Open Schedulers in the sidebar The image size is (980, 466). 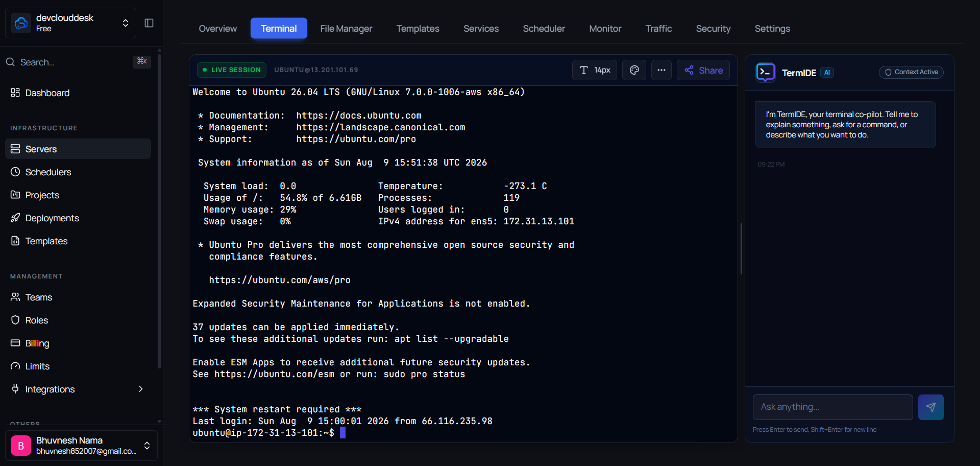pos(78,172)
